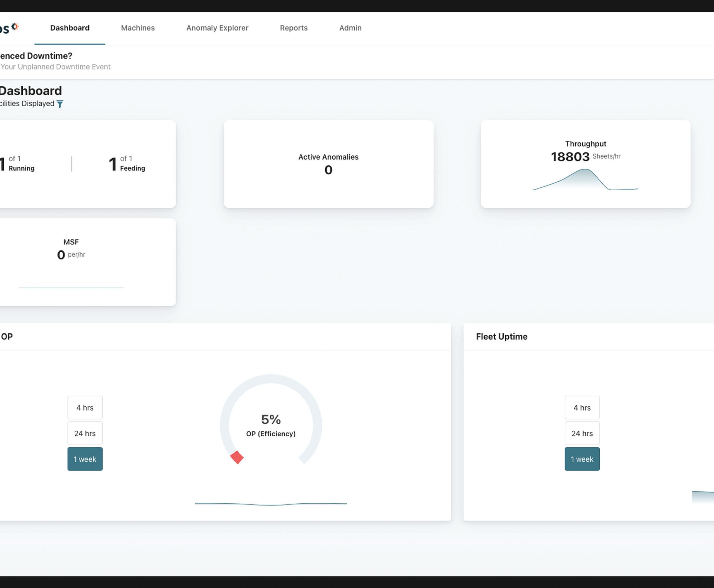Click the OP efficiency trend line

point(271,504)
